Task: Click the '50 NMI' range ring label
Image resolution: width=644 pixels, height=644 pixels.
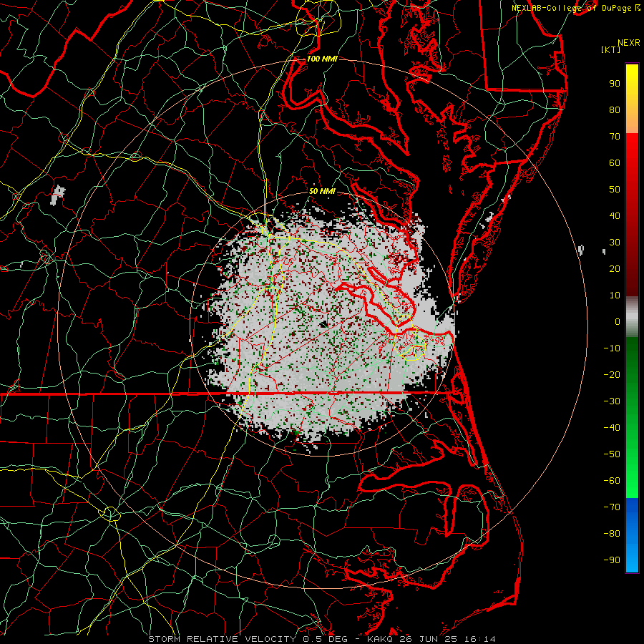Action: (322, 191)
